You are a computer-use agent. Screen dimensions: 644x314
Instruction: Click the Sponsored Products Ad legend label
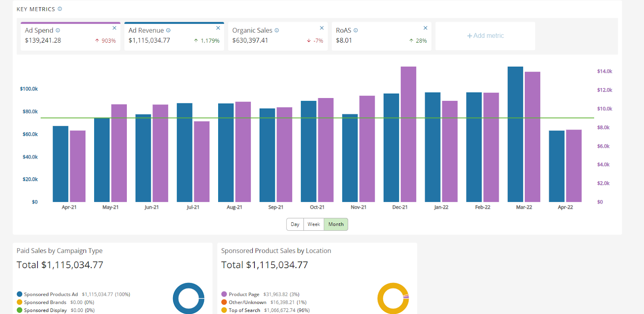tap(51, 294)
